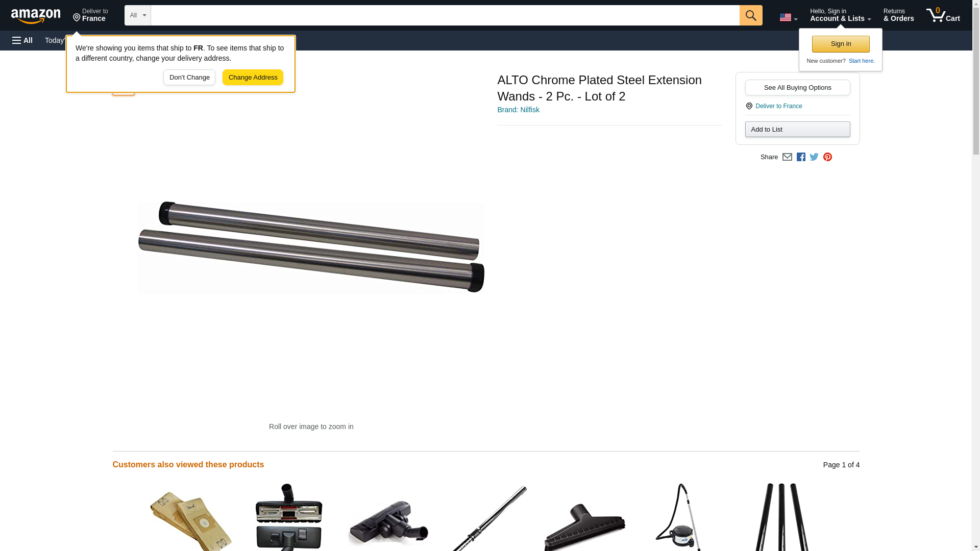Share product via email icon
The height and width of the screenshot is (551, 980).
point(787,157)
